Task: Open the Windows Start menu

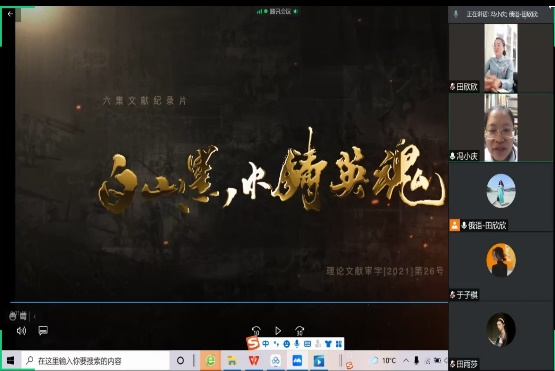Action: [11, 361]
